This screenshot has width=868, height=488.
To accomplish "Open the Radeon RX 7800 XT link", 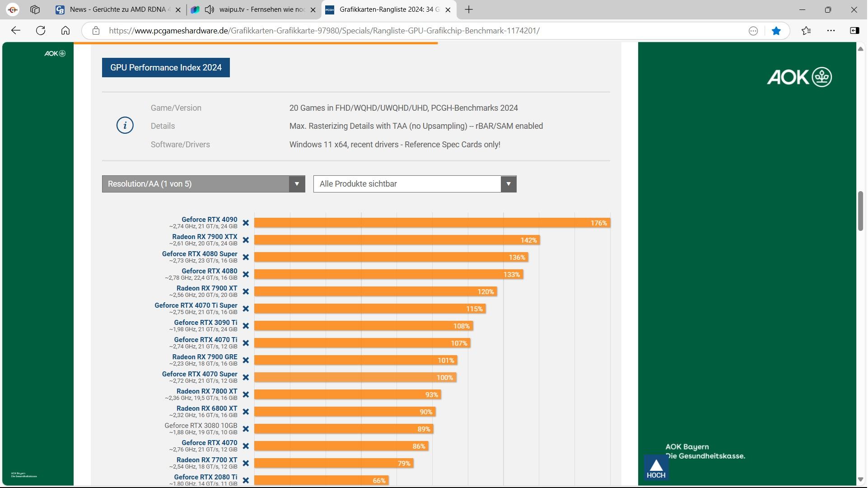I will (x=206, y=391).
